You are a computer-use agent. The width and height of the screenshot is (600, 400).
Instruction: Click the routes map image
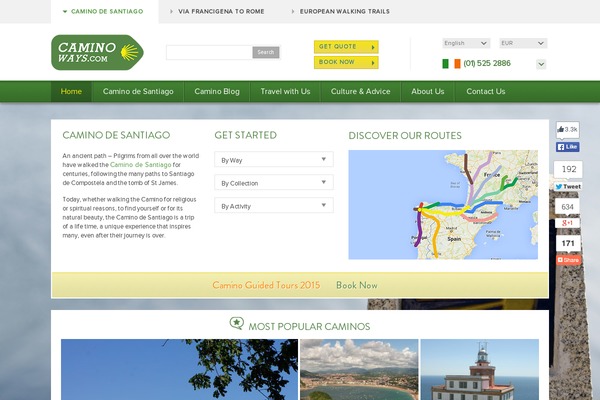(x=443, y=205)
